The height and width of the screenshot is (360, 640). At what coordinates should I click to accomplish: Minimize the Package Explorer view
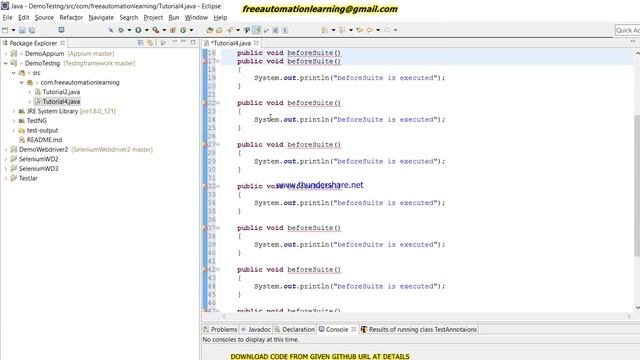pyautogui.click(x=183, y=42)
